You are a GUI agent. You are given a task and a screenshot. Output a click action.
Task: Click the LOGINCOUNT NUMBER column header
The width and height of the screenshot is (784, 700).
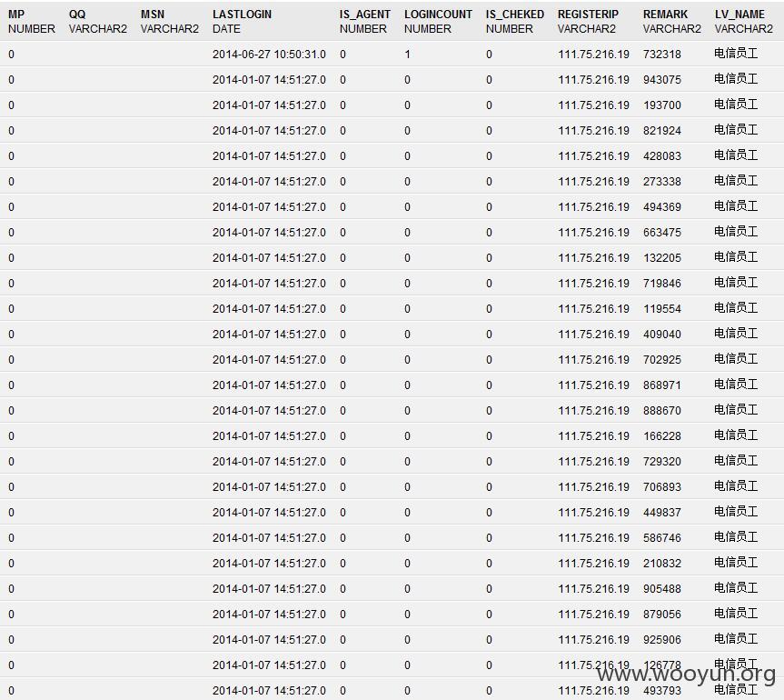pos(438,22)
